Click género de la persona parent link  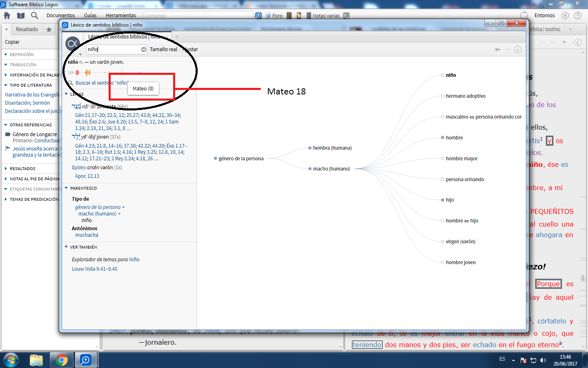tap(98, 207)
